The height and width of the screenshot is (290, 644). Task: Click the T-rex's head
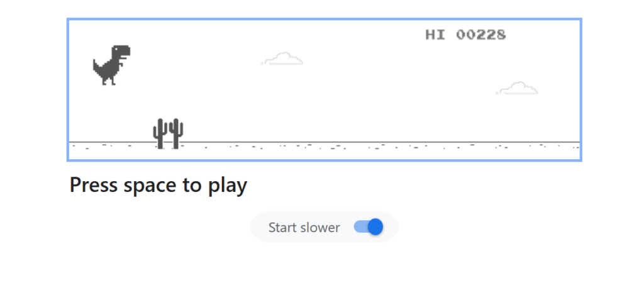pos(121,52)
